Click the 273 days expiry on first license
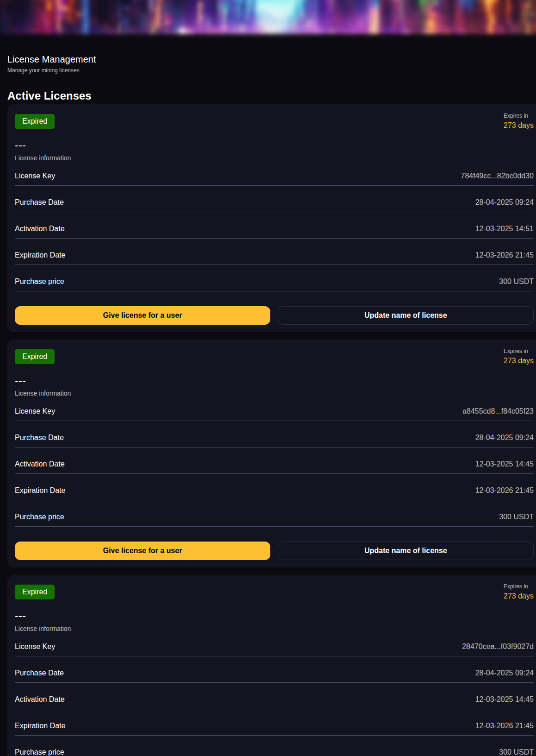Viewport: 536px width, 756px height. click(518, 126)
